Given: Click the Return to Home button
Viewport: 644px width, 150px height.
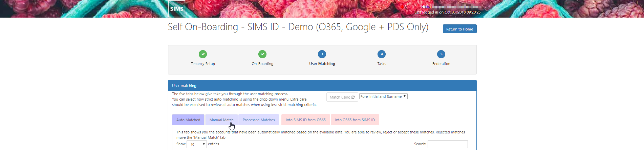Looking at the screenshot, I should (x=459, y=29).
